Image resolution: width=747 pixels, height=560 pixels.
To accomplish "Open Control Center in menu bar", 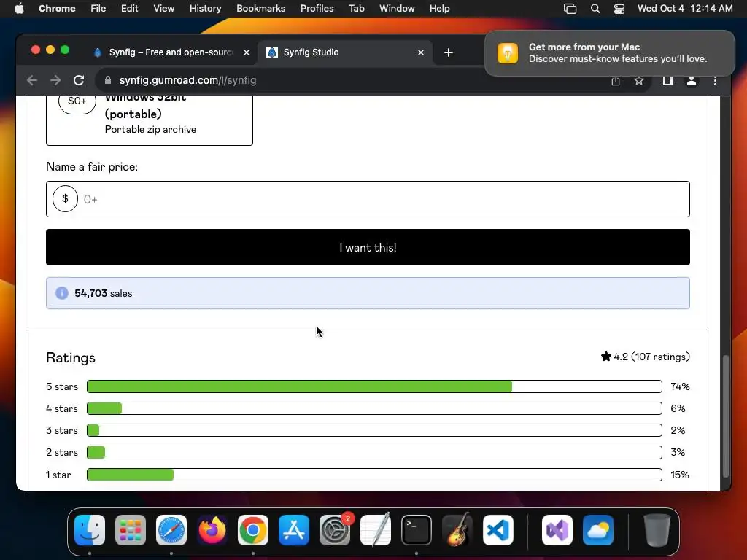I will [x=619, y=8].
